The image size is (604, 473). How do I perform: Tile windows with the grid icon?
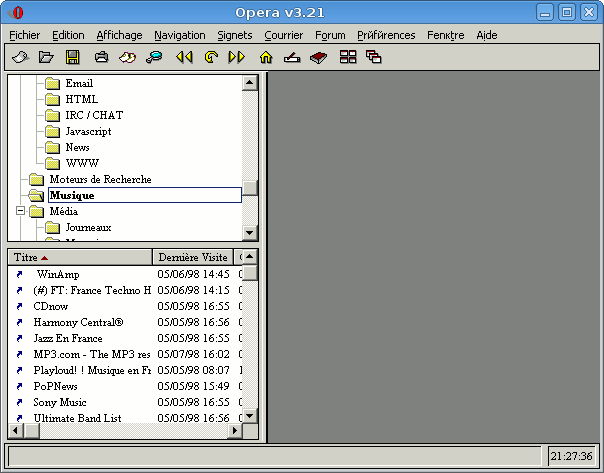coord(348,57)
